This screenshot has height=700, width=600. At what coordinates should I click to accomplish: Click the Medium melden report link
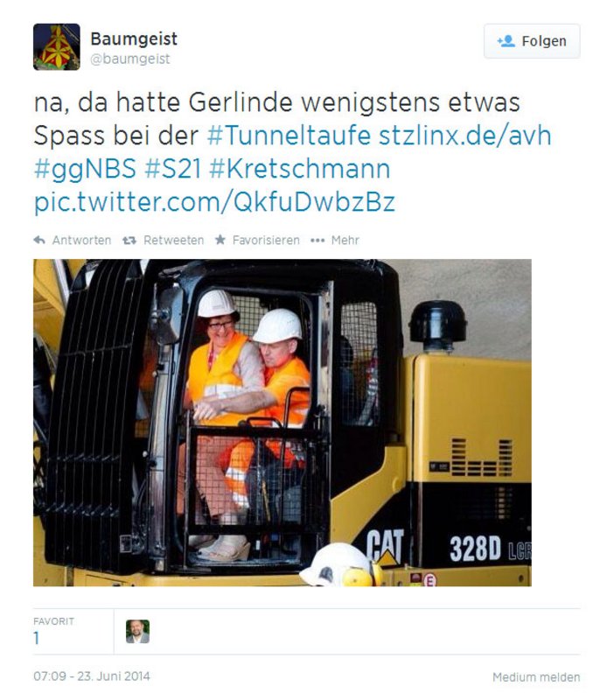[536, 676]
